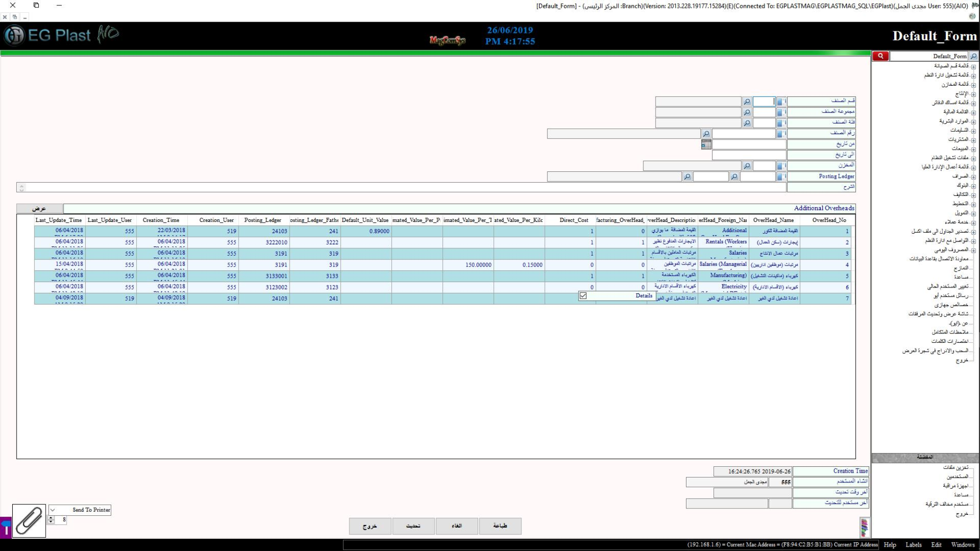Select مساعدة in the navigation tree
Image resolution: width=980 pixels, height=551 pixels.
[x=961, y=277]
